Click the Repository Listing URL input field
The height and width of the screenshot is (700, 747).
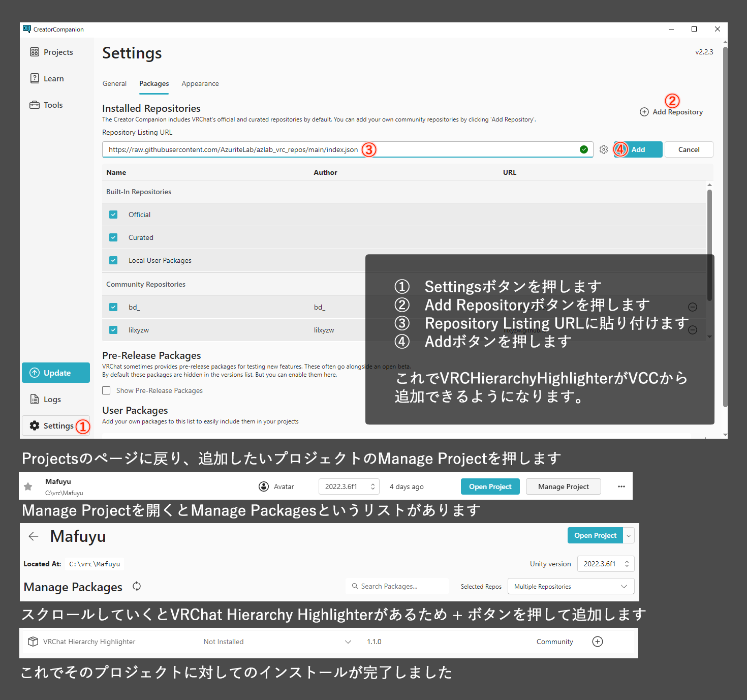348,149
